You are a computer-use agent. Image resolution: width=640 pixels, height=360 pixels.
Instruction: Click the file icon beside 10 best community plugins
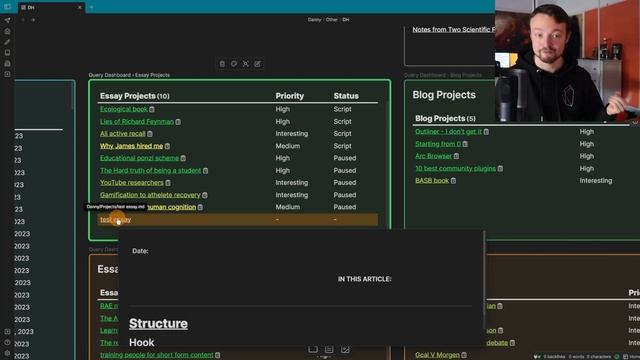(x=500, y=169)
